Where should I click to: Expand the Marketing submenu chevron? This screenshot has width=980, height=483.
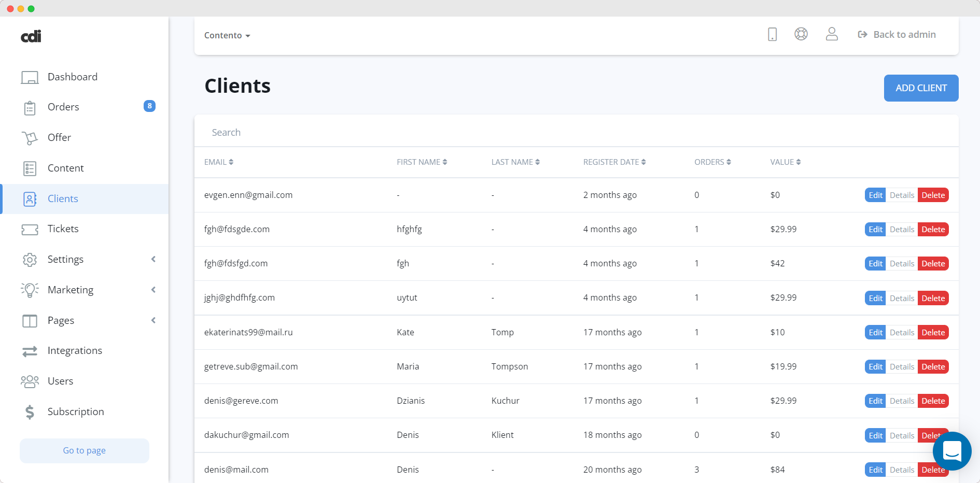coord(153,290)
